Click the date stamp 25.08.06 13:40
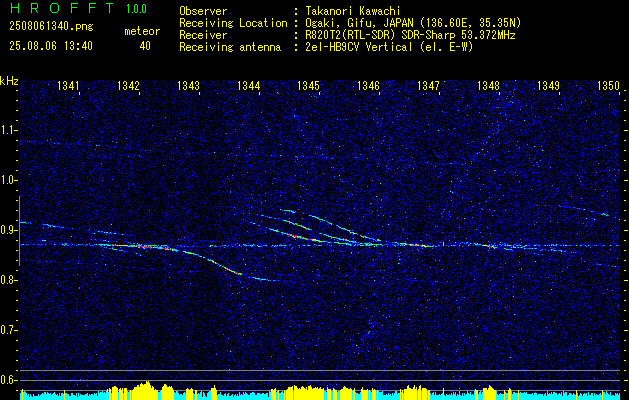This screenshot has height=400, width=629. point(51,46)
